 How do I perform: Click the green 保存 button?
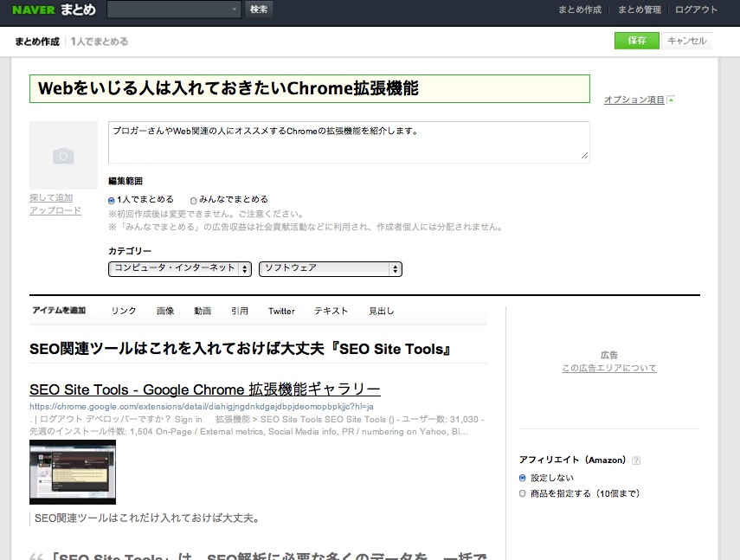(x=637, y=41)
